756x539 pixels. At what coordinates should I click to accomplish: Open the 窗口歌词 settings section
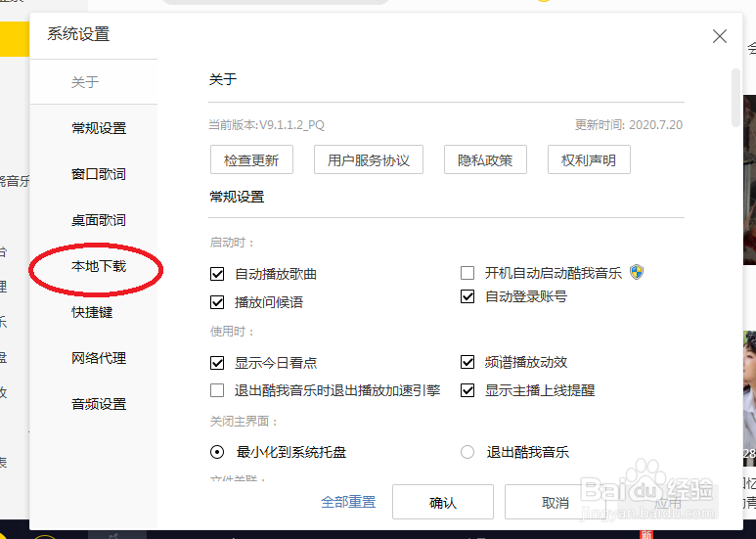99,174
